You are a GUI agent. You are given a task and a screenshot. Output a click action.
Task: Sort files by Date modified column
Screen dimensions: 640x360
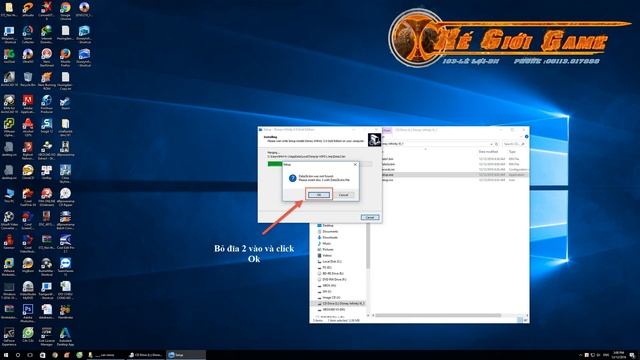pos(488,152)
